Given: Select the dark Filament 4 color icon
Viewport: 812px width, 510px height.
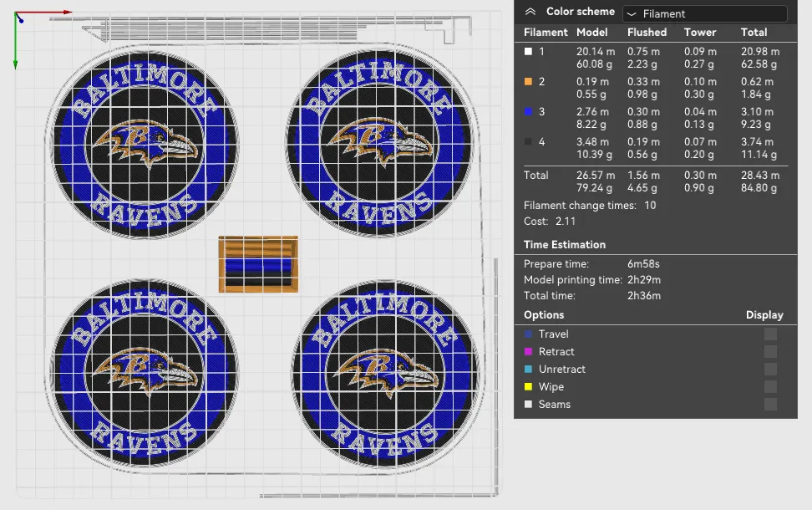Looking at the screenshot, I should click(528, 142).
